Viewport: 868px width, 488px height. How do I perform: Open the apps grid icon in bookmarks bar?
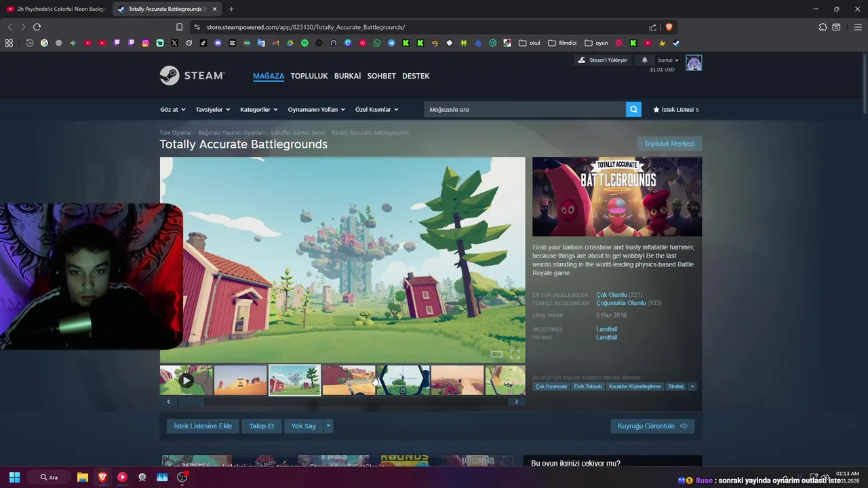pyautogui.click(x=9, y=43)
